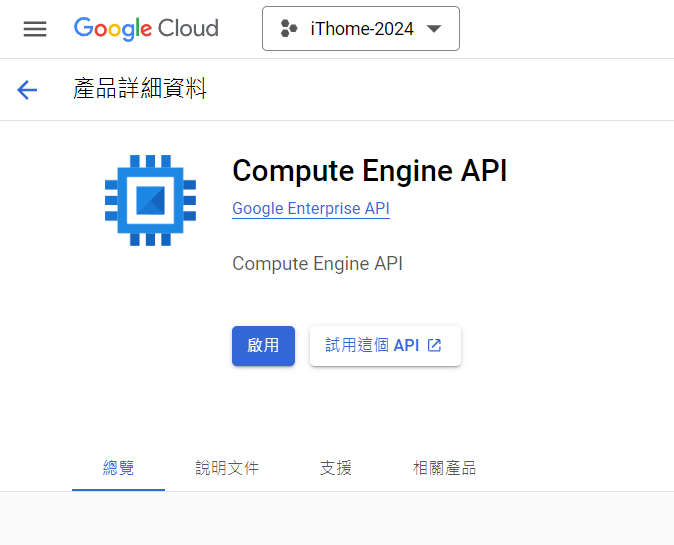The height and width of the screenshot is (545, 674).
Task: Click the gray Compute Engine API description
Action: (x=317, y=263)
